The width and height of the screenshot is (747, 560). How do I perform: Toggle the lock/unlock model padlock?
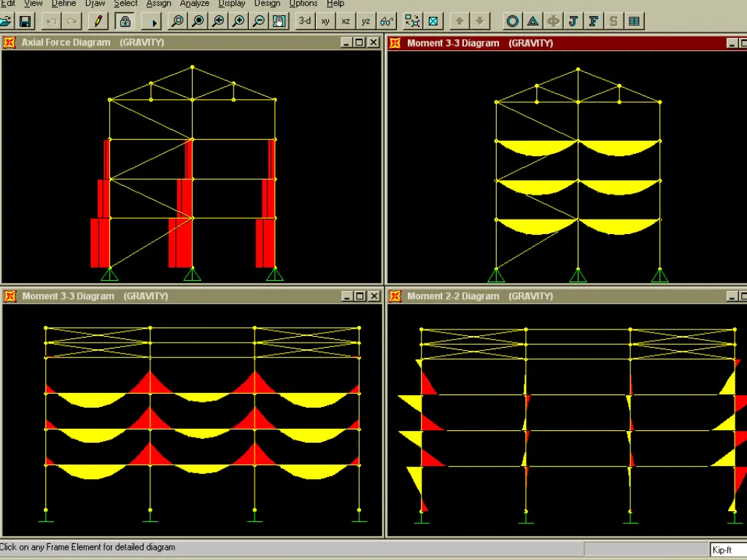[x=125, y=21]
